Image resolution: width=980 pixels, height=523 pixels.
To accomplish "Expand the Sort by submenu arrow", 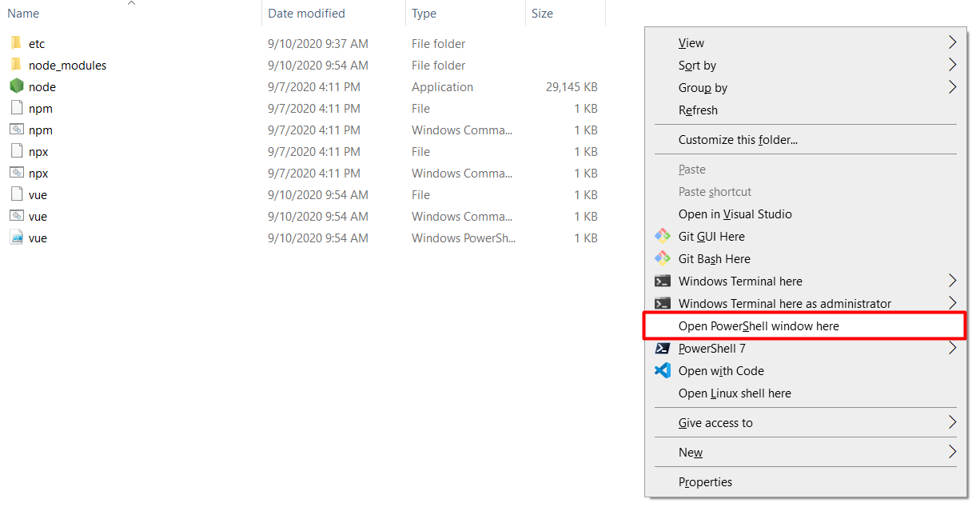I will point(951,65).
